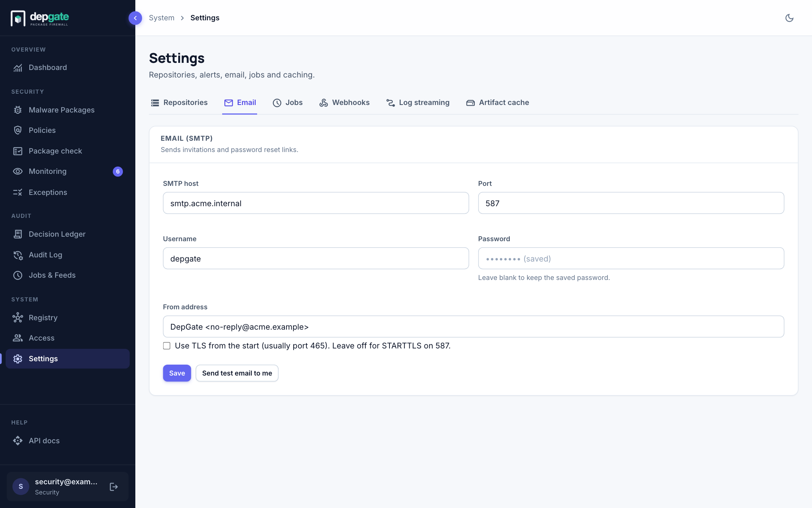Open Settings in the sidebar
This screenshot has height=508, width=812.
pyautogui.click(x=68, y=359)
